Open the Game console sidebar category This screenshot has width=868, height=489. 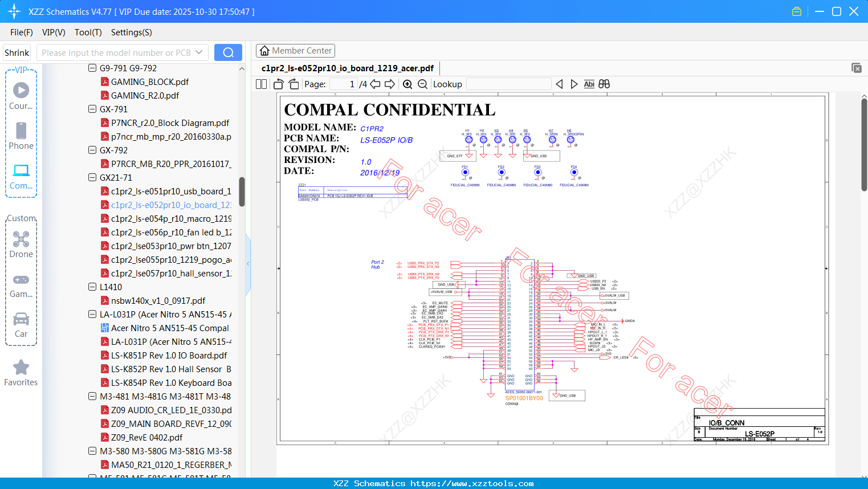(x=21, y=286)
